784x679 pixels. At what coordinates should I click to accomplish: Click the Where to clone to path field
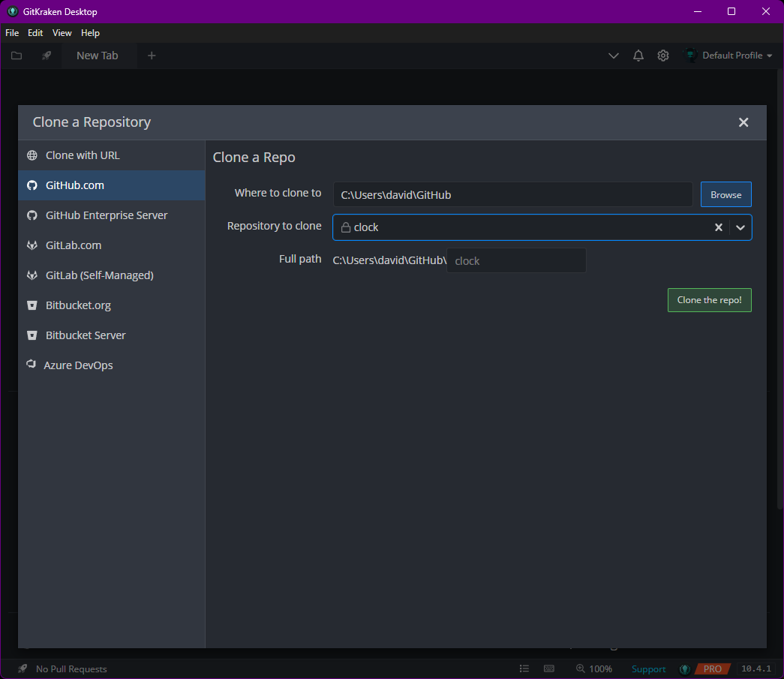512,194
